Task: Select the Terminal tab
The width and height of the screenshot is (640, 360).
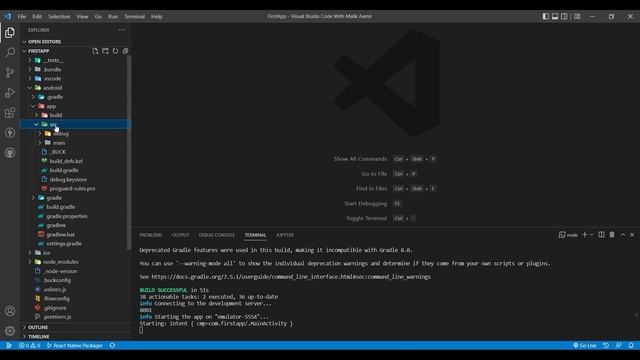Action: 255,235
